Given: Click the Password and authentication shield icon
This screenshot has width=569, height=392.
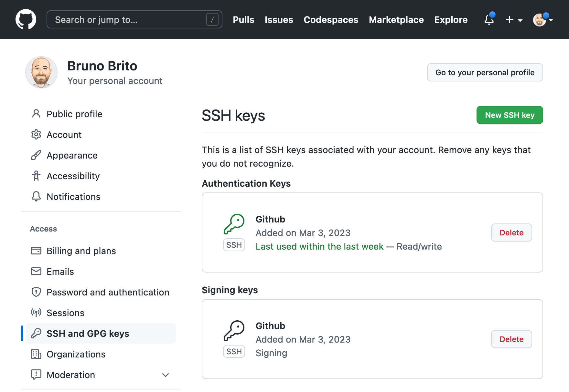Looking at the screenshot, I should 36,292.
